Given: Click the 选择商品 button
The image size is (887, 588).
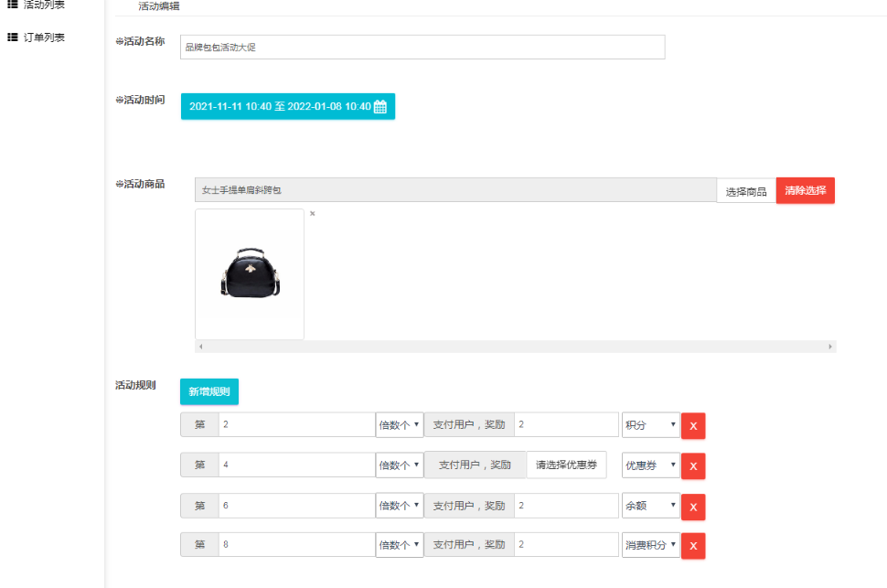Looking at the screenshot, I should (745, 191).
